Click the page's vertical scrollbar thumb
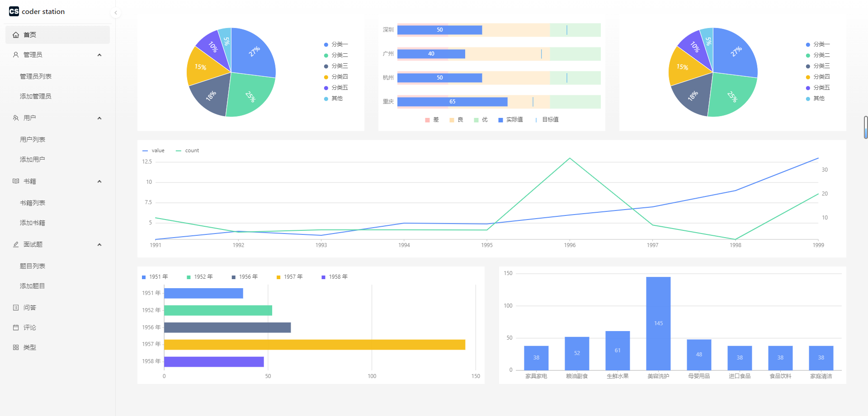868x416 pixels. pyautogui.click(x=866, y=127)
